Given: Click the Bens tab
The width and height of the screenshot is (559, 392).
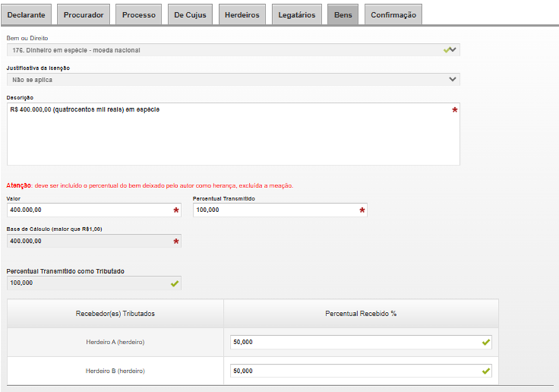Looking at the screenshot, I should 343,14.
